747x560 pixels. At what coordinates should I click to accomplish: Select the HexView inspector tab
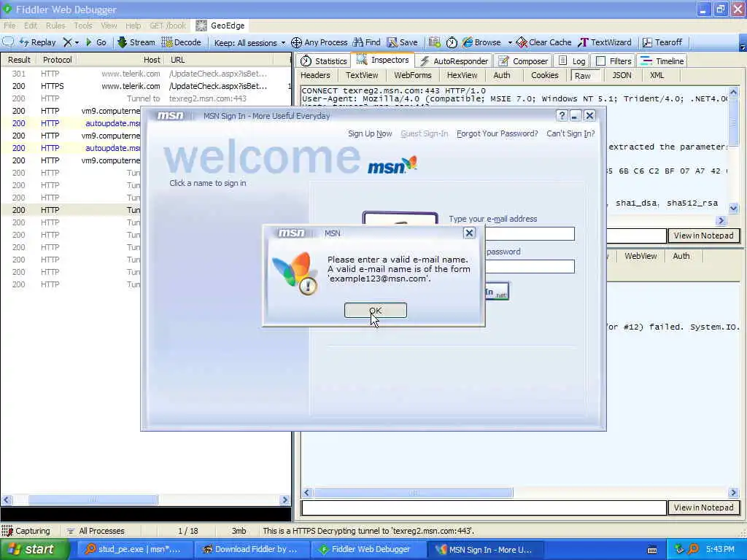(x=462, y=75)
